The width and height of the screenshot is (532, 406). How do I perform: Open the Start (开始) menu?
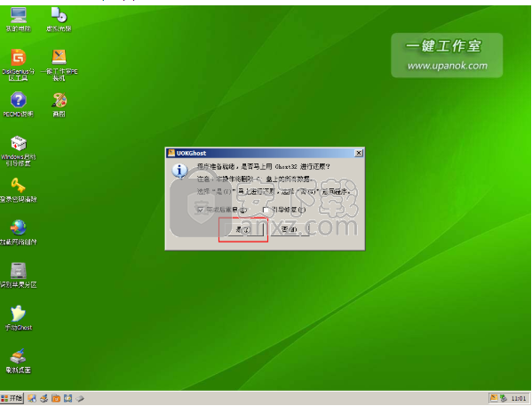(12, 398)
